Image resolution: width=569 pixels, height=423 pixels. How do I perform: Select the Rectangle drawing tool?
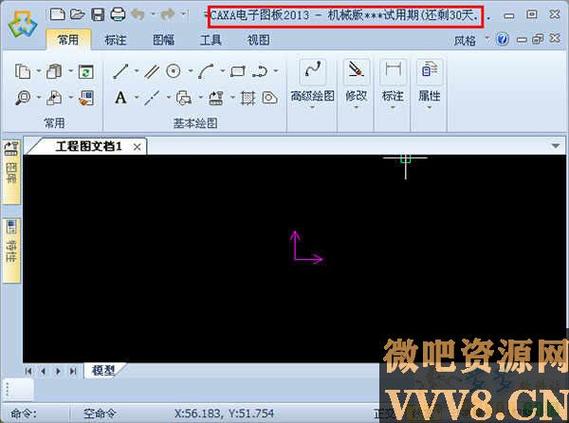[238, 71]
